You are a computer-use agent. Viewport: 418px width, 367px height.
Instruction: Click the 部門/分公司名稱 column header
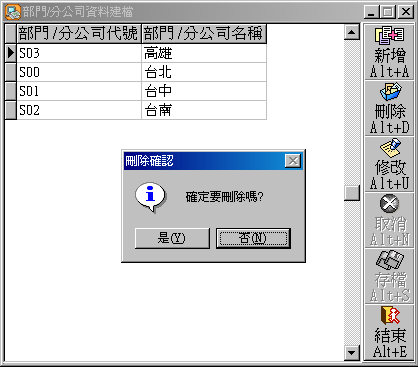coord(204,33)
